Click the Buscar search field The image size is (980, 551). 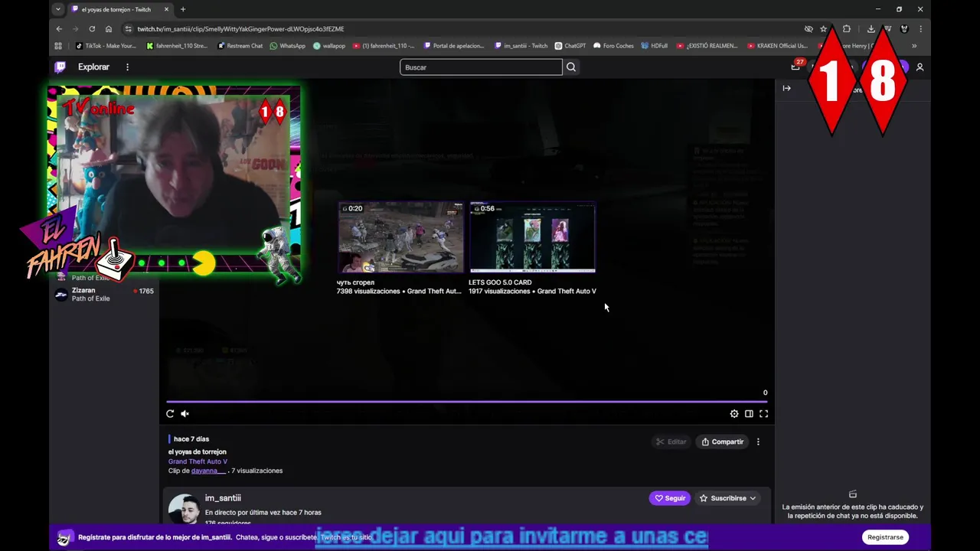coord(481,67)
